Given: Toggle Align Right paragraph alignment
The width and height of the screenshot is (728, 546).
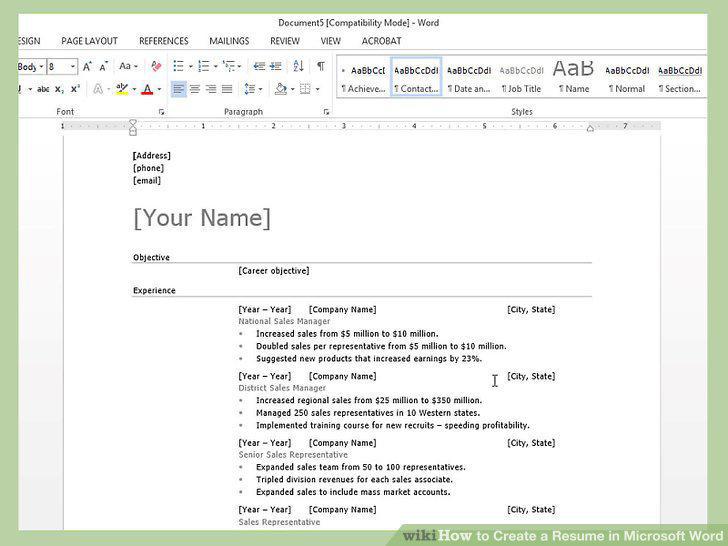Looking at the screenshot, I should tap(211, 89).
